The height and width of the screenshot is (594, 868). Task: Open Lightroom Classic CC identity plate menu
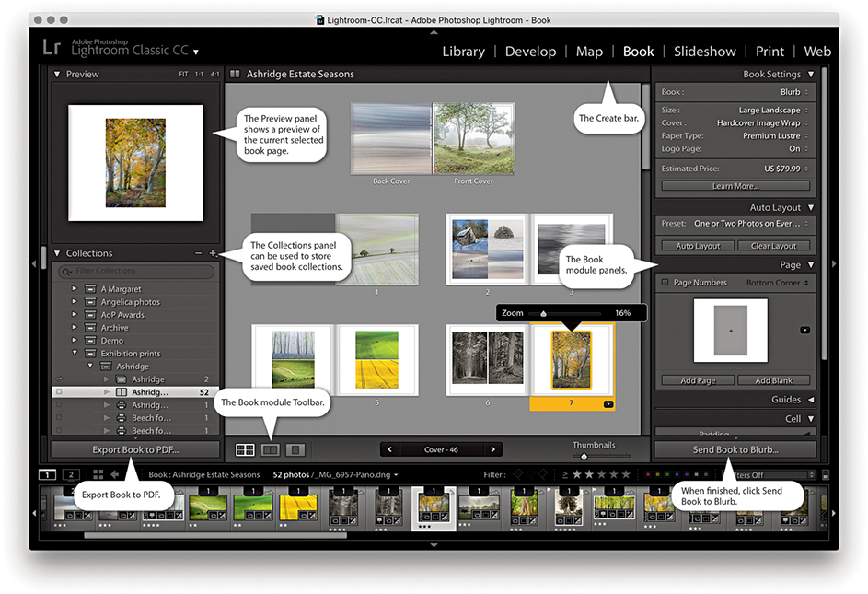point(195,52)
